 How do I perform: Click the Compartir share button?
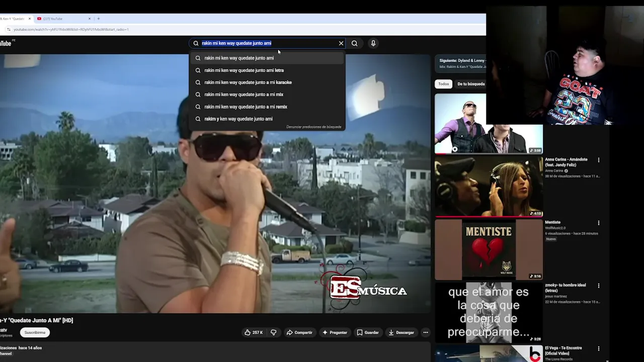299,332
